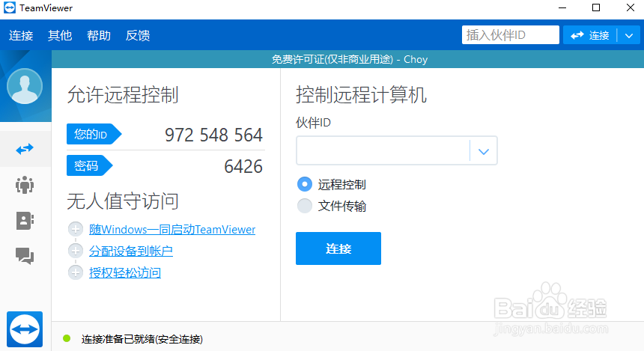This screenshot has height=351, width=644.
Task: Click the status text 连接准备已就绪(安全连接)
Action: click(142, 339)
